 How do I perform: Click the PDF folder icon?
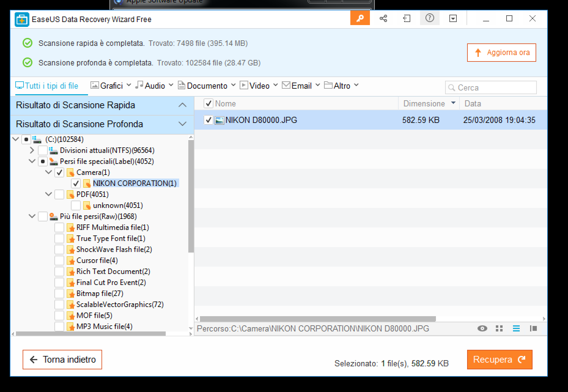click(x=70, y=194)
